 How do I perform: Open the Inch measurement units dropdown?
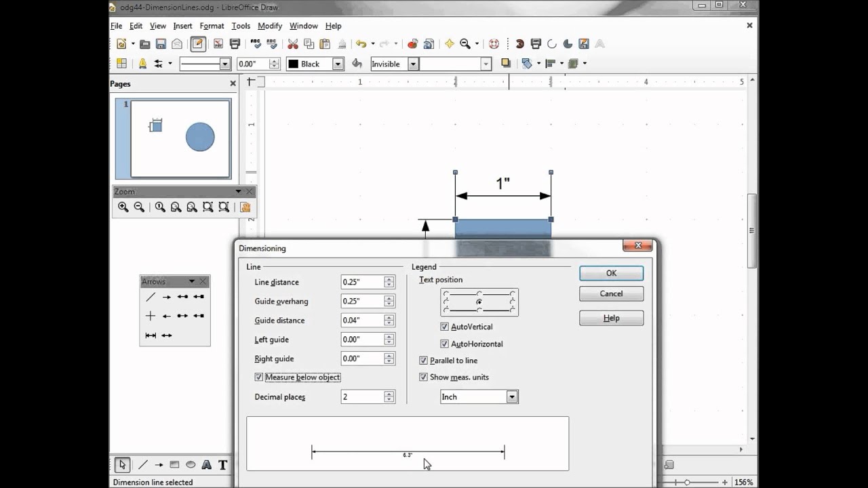click(513, 397)
